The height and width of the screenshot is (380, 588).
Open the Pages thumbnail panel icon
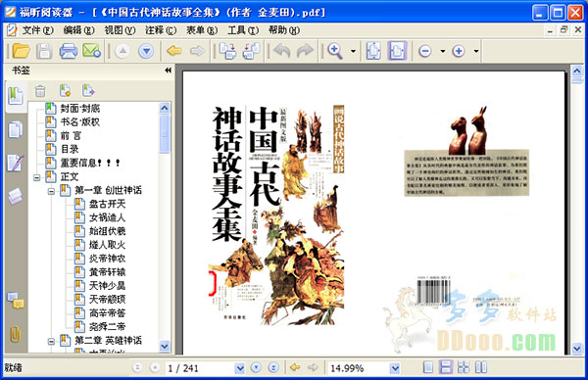point(16,129)
